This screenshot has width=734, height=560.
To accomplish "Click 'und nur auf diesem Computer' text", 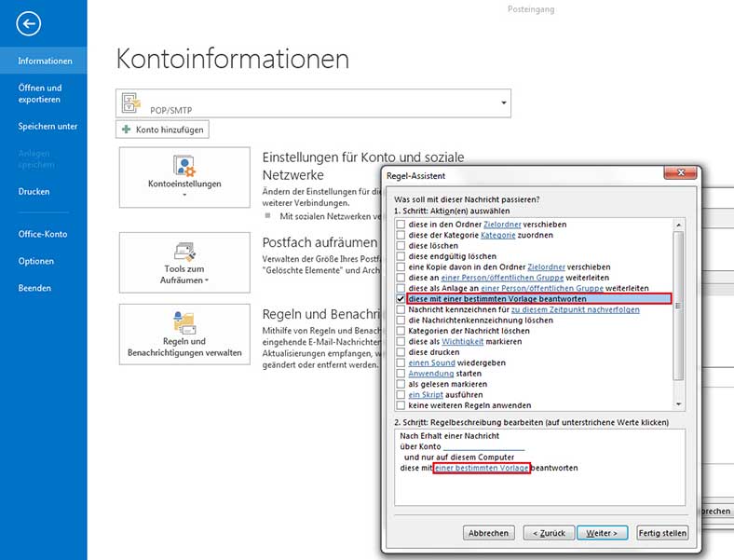I will [458, 457].
